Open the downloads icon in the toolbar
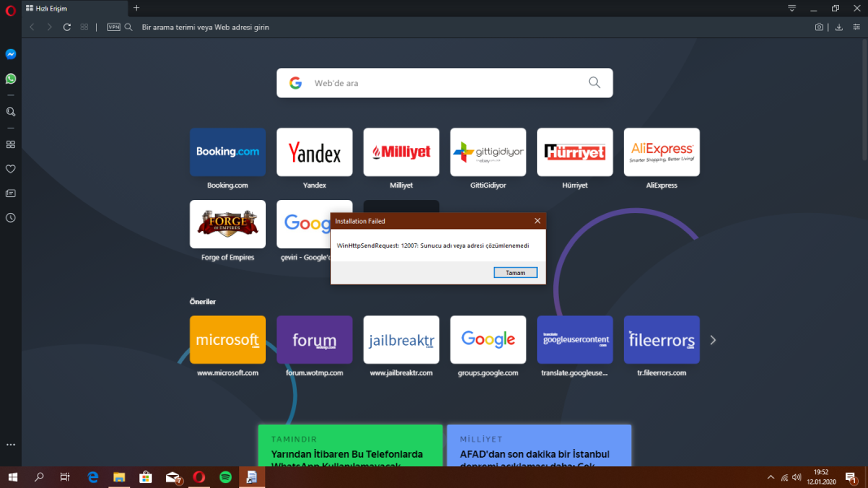 pos(839,27)
